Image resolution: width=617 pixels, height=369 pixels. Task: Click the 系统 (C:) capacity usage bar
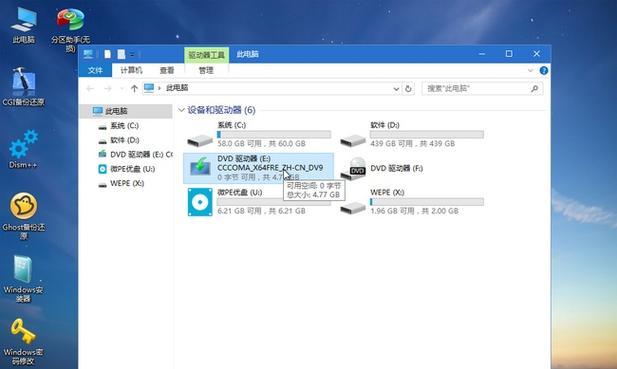(274, 135)
